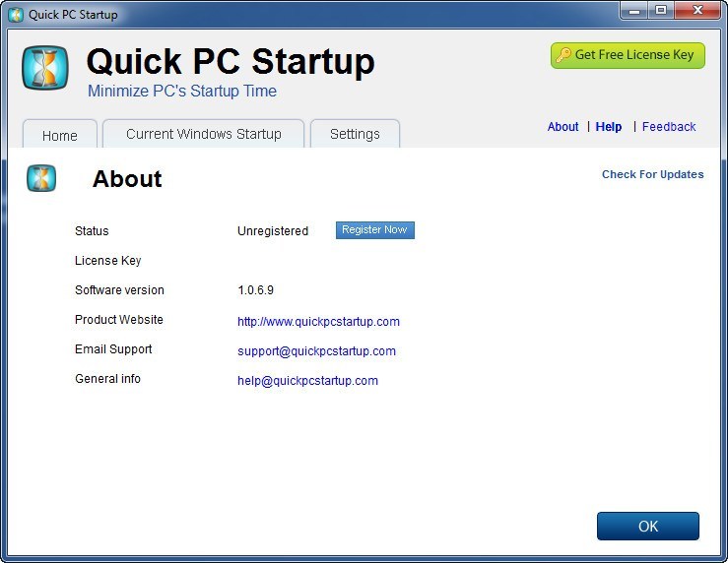Click the Unregistered status text
This screenshot has width=728, height=563.
[273, 231]
